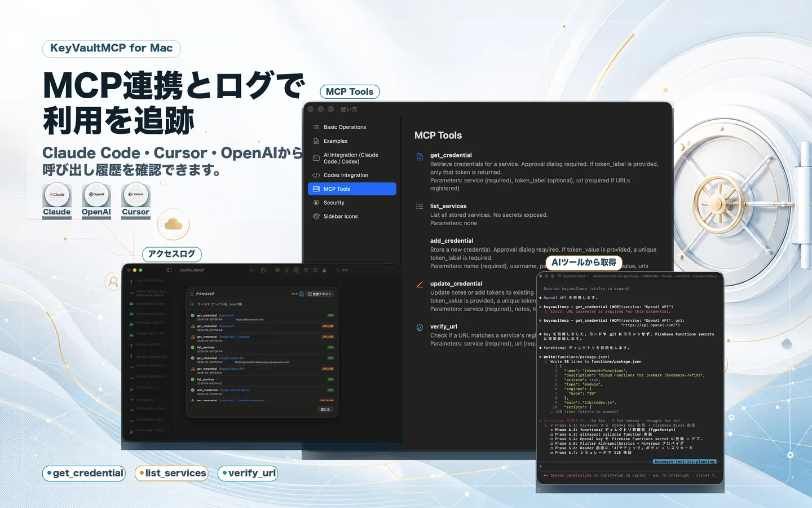Image resolution: width=812 pixels, height=508 pixels.
Task: Click the generativelanguage.googleapis.com URL in the log
Action: 262,362
